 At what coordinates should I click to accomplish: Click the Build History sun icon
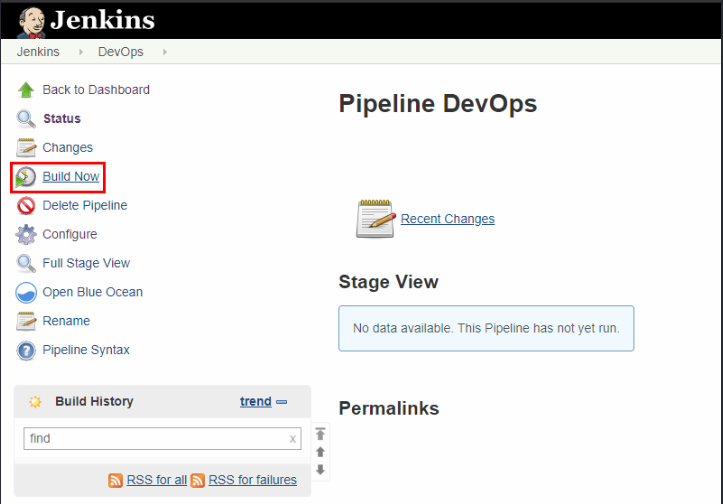click(35, 402)
